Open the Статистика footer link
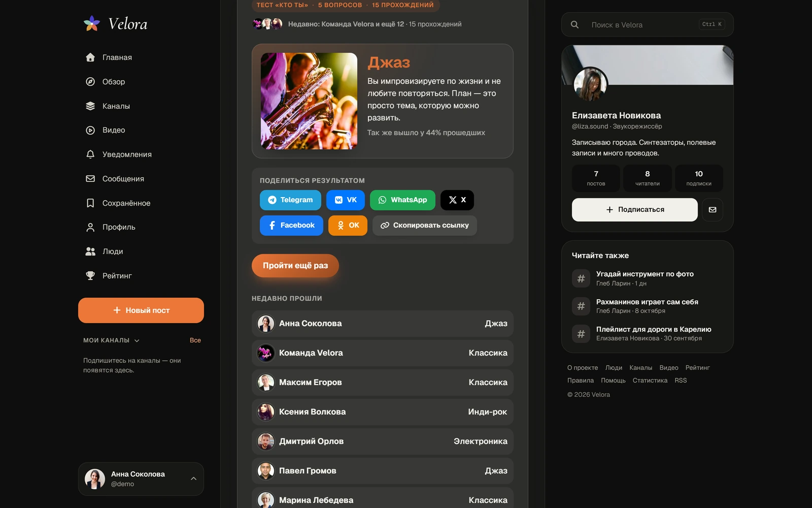812x508 pixels. (650, 380)
